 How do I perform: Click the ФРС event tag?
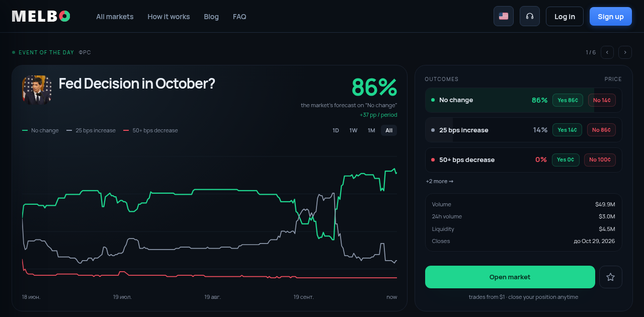[x=85, y=52]
